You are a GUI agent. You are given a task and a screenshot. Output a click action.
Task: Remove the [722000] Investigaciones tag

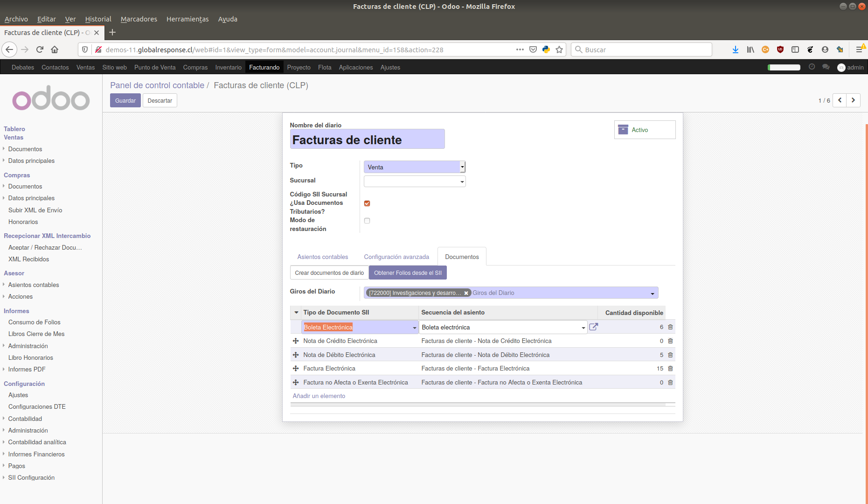(x=466, y=293)
